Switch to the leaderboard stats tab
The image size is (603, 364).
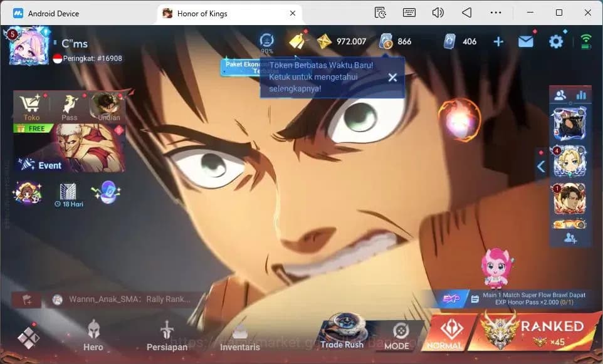(580, 95)
